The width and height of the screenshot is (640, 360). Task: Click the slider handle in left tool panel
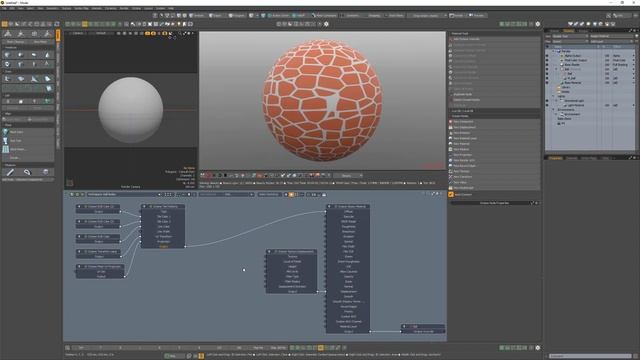[x=29, y=120]
